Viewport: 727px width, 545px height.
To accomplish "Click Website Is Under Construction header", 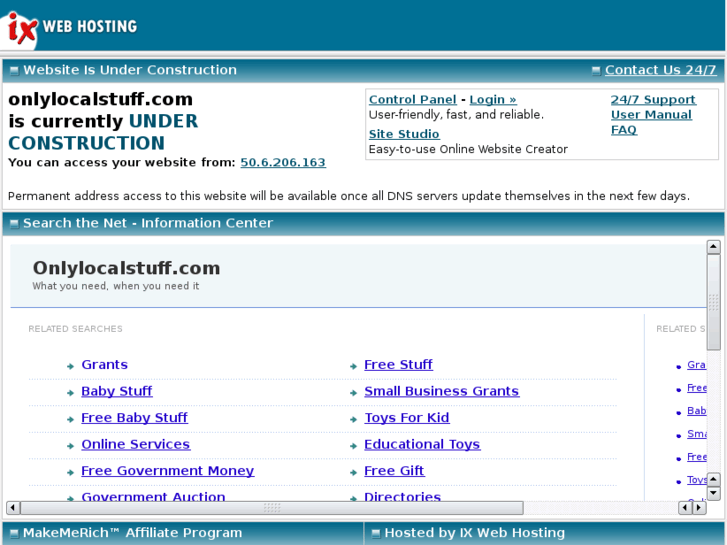I will [x=130, y=70].
